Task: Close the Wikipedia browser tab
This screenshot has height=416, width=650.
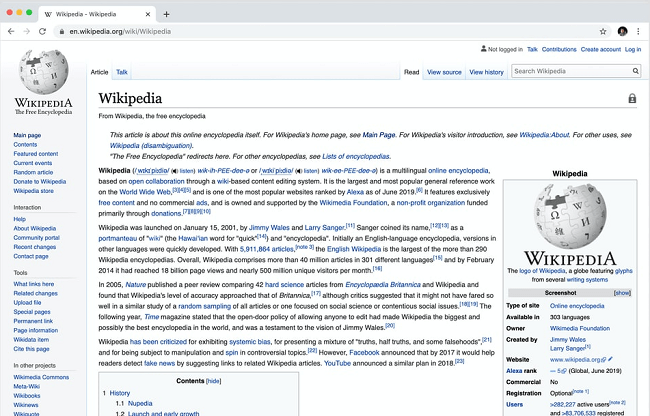Action: pos(148,14)
